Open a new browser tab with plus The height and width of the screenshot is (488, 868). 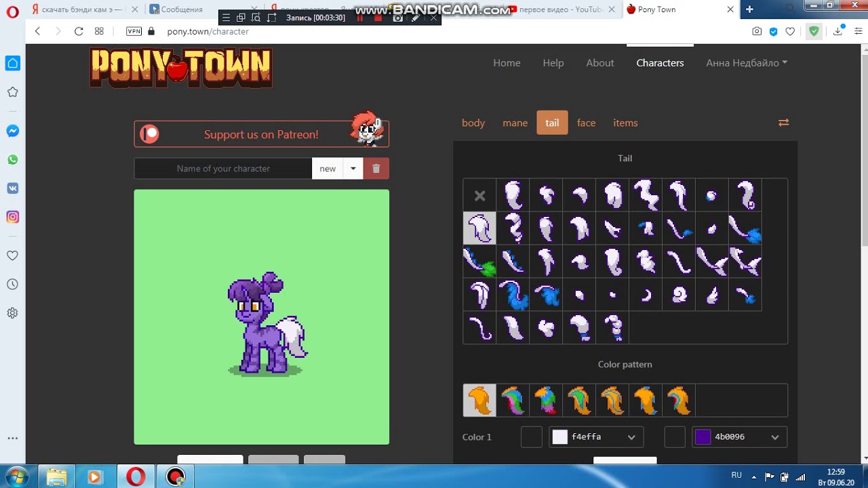click(x=749, y=9)
